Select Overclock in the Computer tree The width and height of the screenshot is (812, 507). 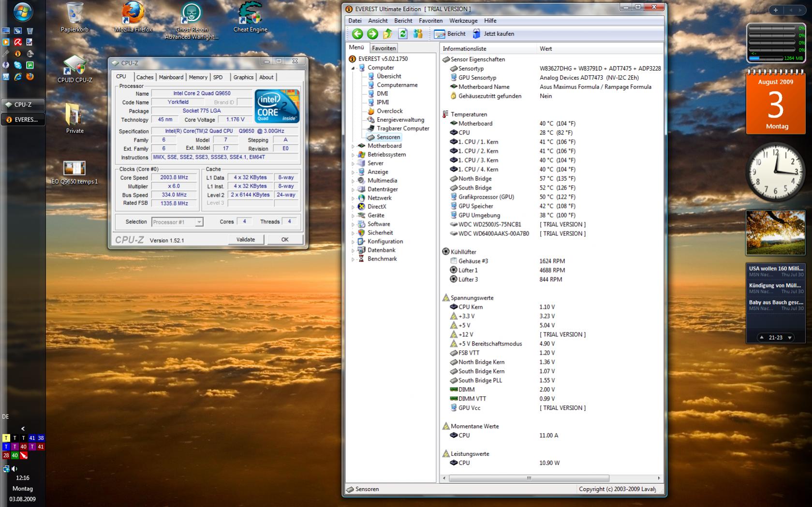[x=389, y=111]
